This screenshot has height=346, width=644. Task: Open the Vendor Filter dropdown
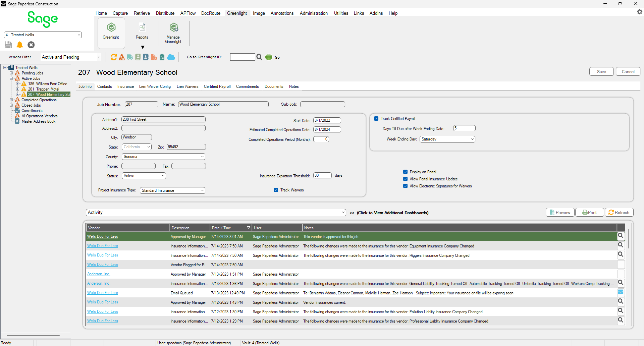[71, 57]
